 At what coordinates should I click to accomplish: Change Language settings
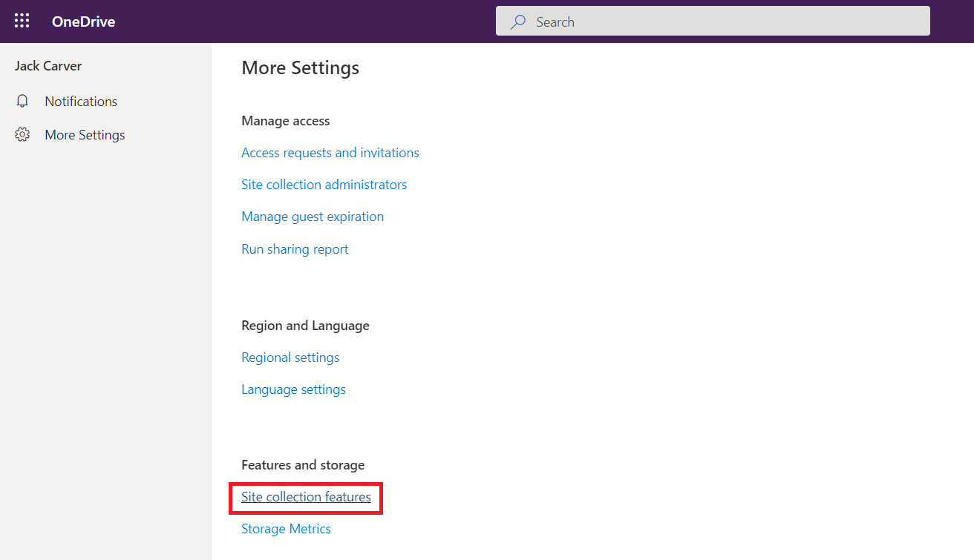pyautogui.click(x=293, y=389)
